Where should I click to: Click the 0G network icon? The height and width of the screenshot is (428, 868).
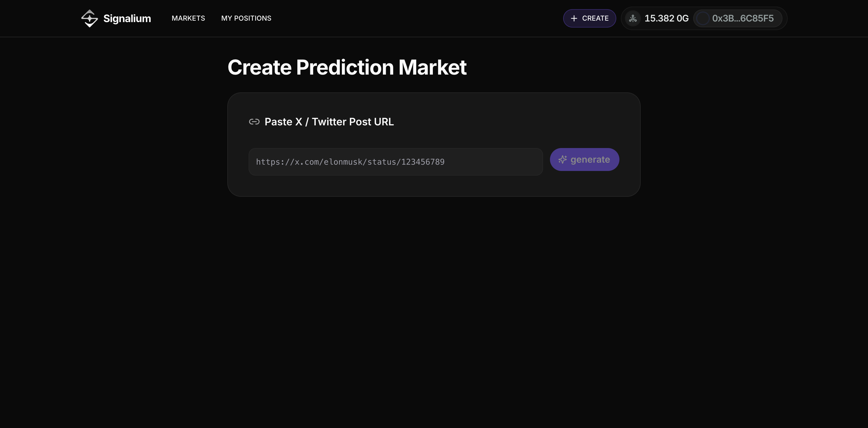coord(632,19)
